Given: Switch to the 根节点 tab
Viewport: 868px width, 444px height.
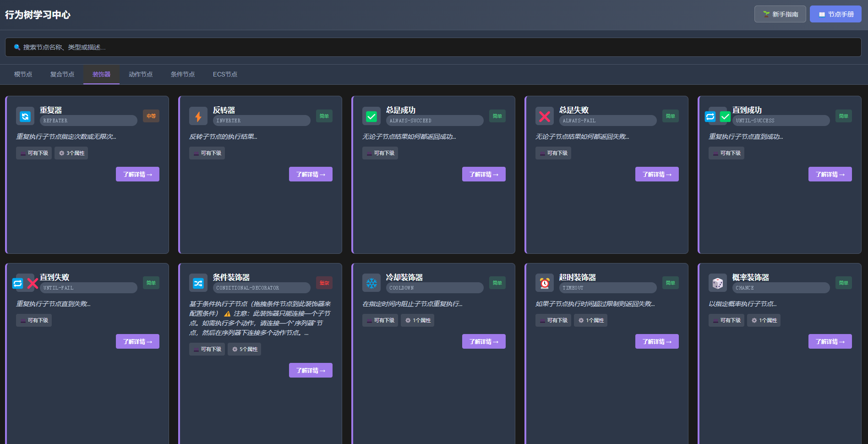Looking at the screenshot, I should coord(23,74).
